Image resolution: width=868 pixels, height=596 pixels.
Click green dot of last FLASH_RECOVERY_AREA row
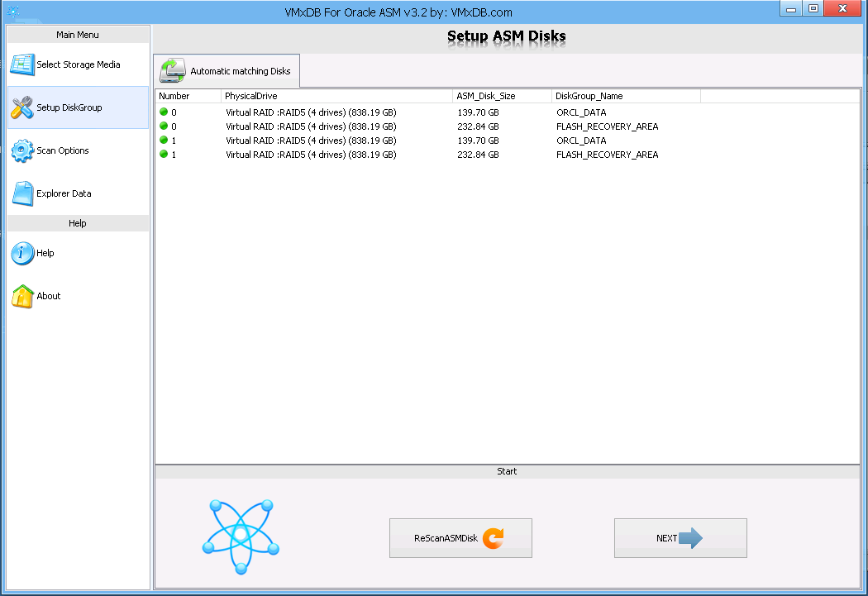tap(164, 155)
